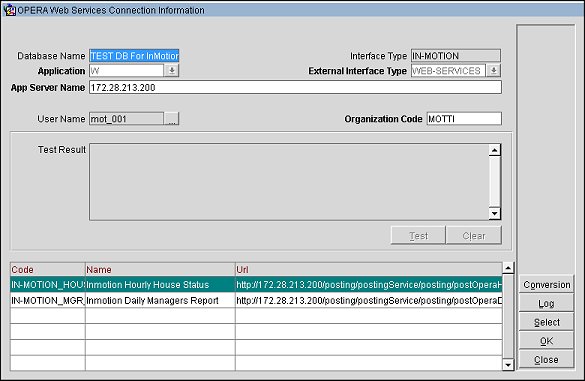Click the services grid scroll up arrow
585x381 pixels.
[508, 268]
